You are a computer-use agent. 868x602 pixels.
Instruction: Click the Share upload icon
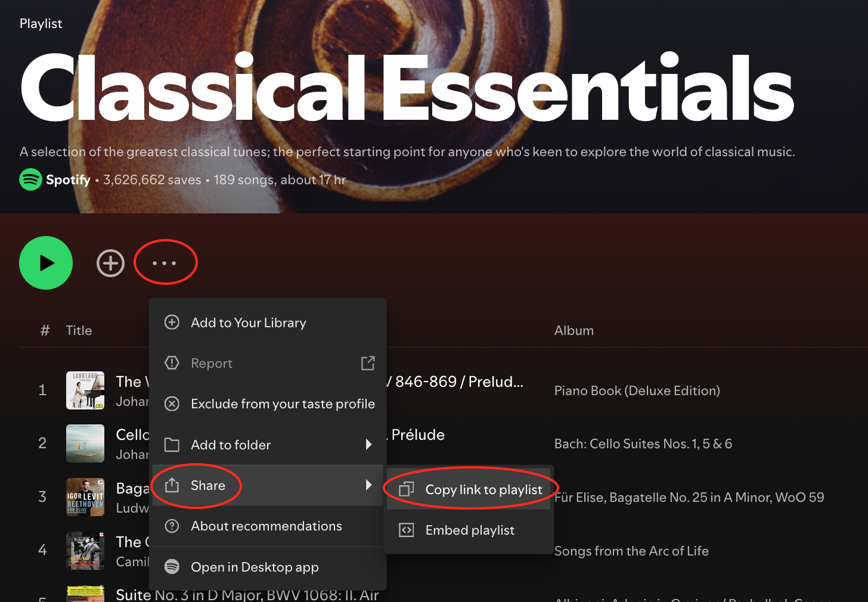coord(172,485)
